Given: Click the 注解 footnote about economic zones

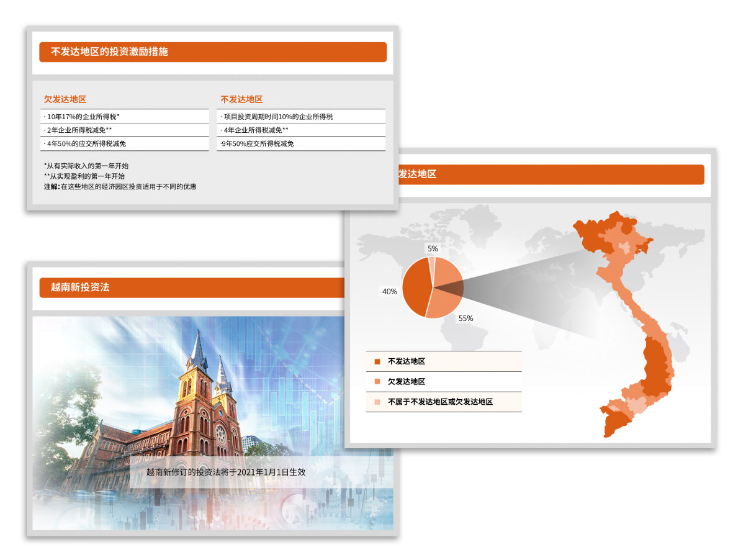Looking at the screenshot, I should 120,186.
